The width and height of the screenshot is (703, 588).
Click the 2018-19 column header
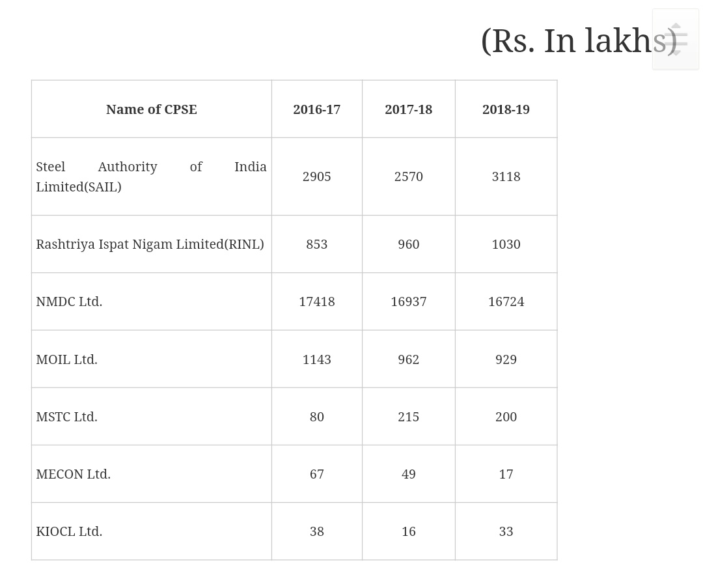506,109
